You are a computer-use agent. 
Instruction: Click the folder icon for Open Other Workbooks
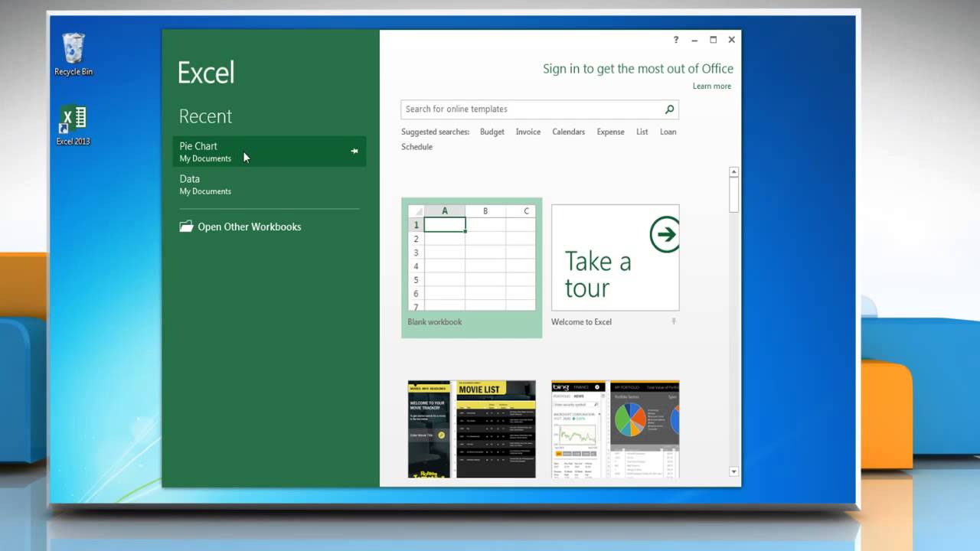(x=186, y=227)
